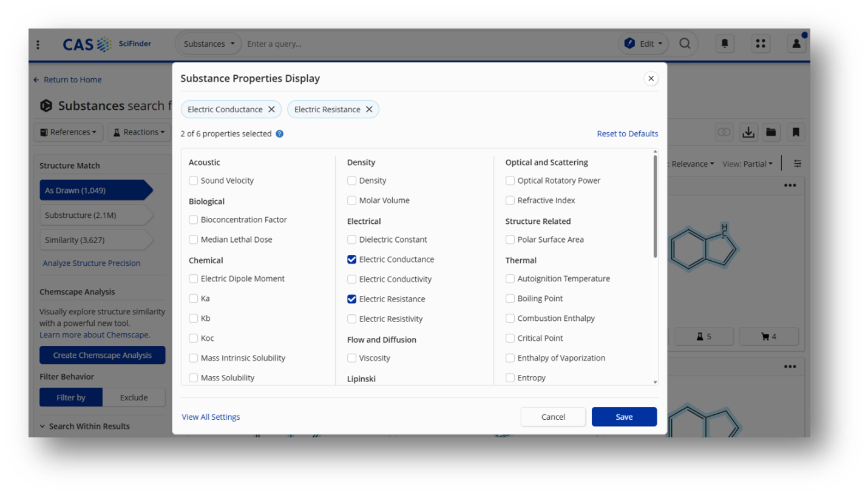This screenshot has width=868, height=495.
Task: Click the reactions flask button showing 5
Action: (x=704, y=337)
